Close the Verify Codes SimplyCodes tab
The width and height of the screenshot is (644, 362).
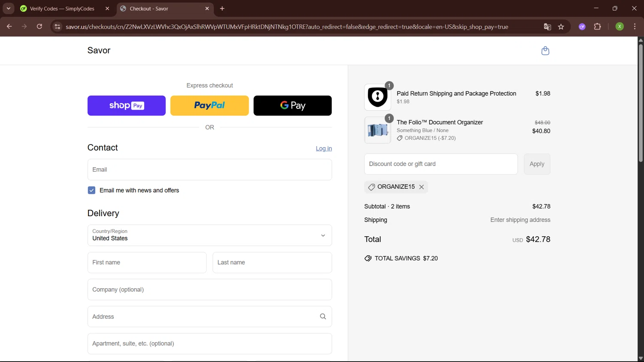click(107, 9)
